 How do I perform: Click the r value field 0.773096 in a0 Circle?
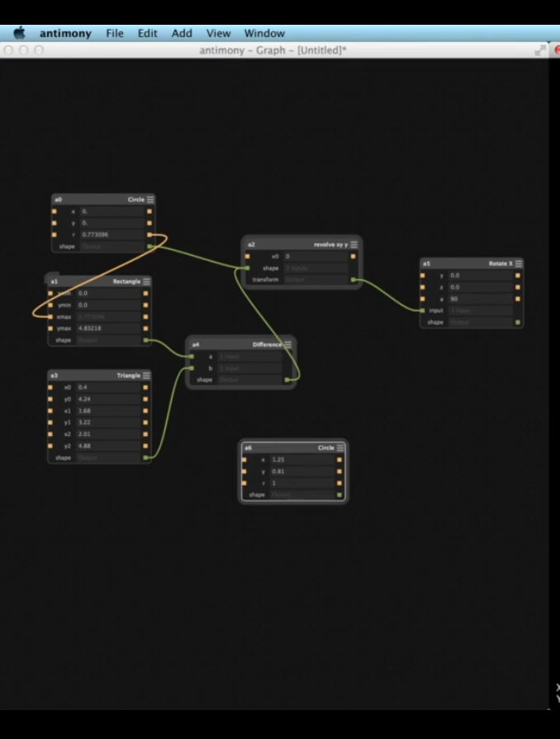(112, 234)
